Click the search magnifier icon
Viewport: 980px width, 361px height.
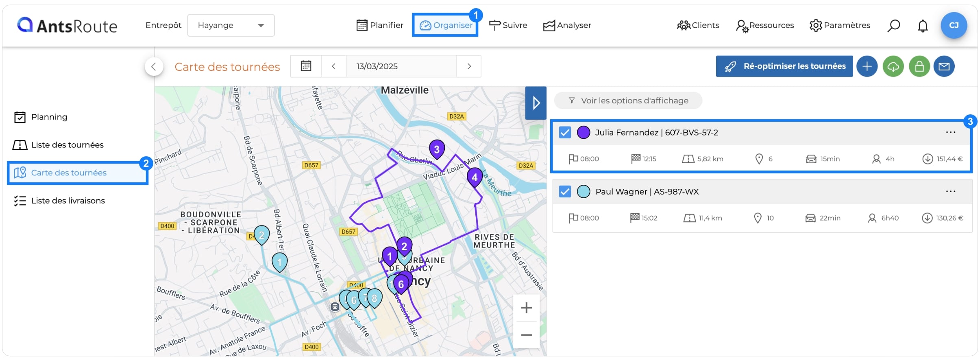(893, 26)
